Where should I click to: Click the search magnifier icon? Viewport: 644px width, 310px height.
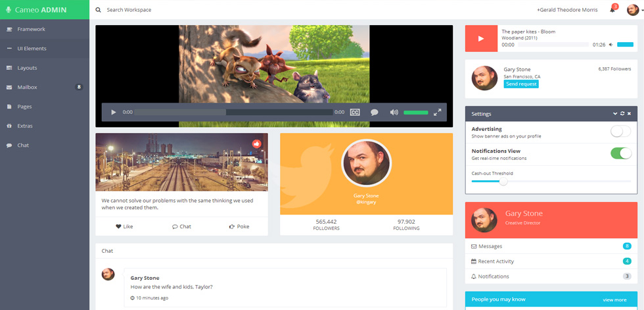pyautogui.click(x=98, y=10)
